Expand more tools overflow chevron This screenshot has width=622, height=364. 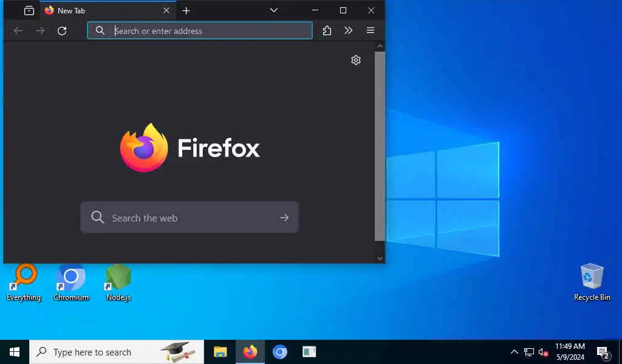pos(348,30)
